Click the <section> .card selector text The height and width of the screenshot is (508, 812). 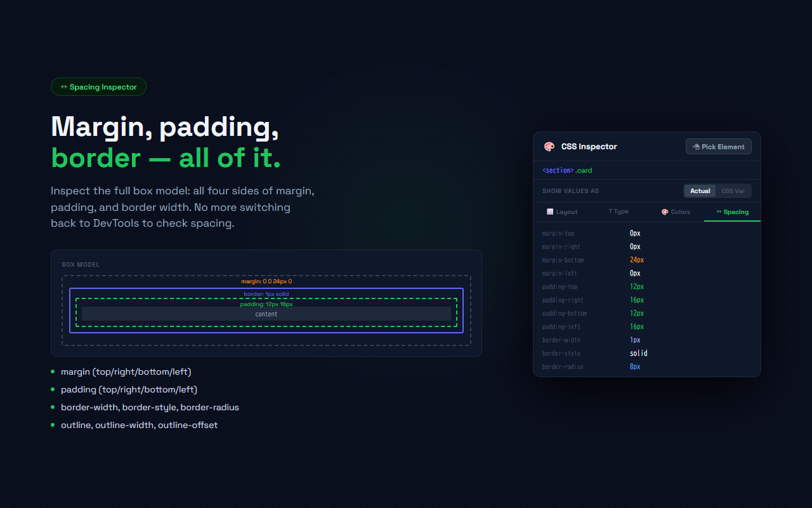pos(567,170)
